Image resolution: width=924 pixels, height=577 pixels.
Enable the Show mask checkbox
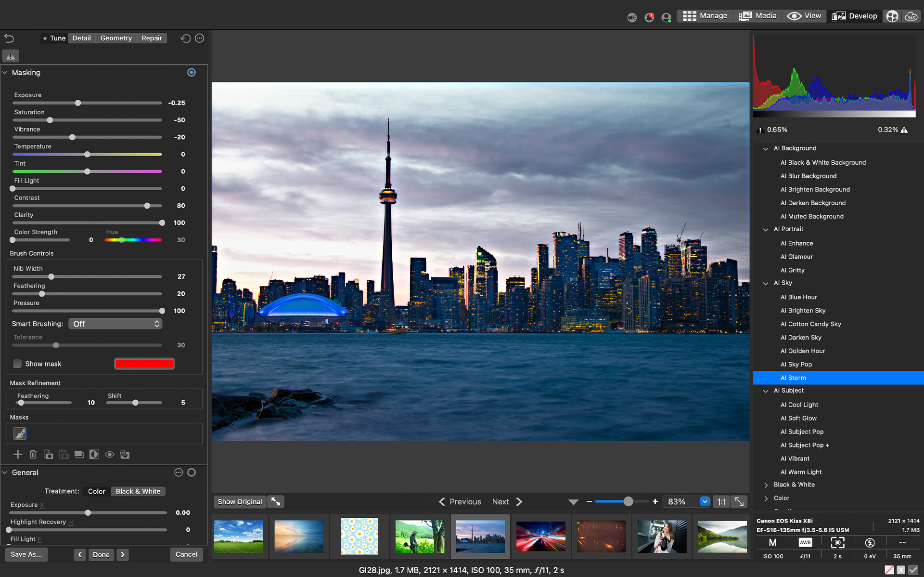pos(17,364)
